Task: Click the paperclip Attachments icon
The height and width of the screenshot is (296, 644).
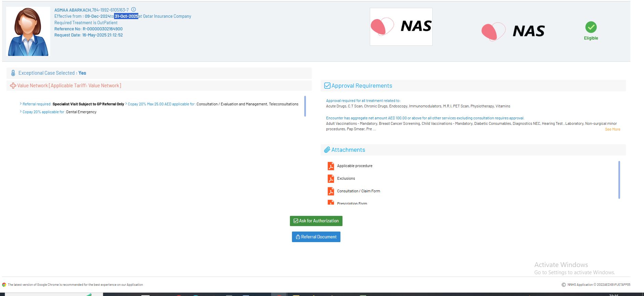Action: click(x=327, y=150)
